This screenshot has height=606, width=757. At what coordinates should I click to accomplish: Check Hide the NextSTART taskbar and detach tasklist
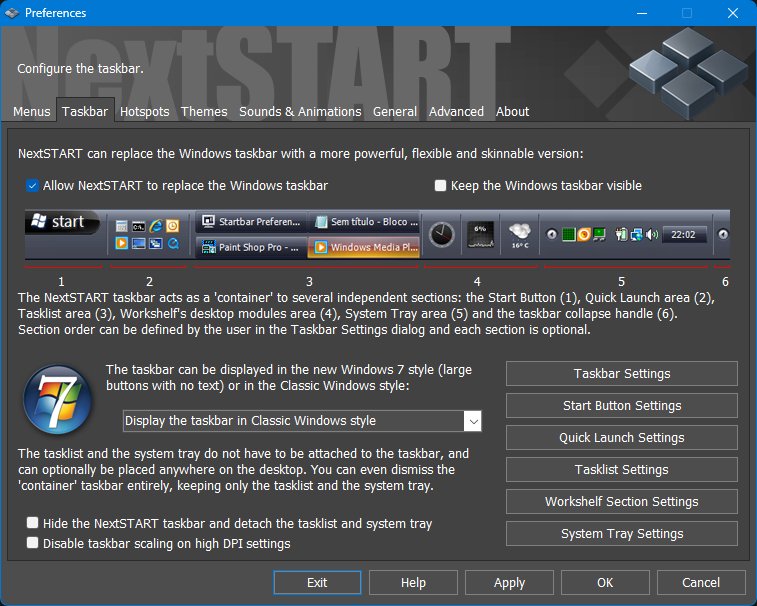[x=32, y=523]
